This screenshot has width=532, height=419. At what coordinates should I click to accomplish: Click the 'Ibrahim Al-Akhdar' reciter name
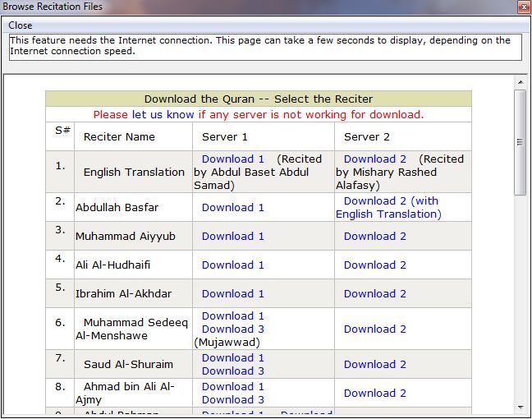tap(123, 293)
